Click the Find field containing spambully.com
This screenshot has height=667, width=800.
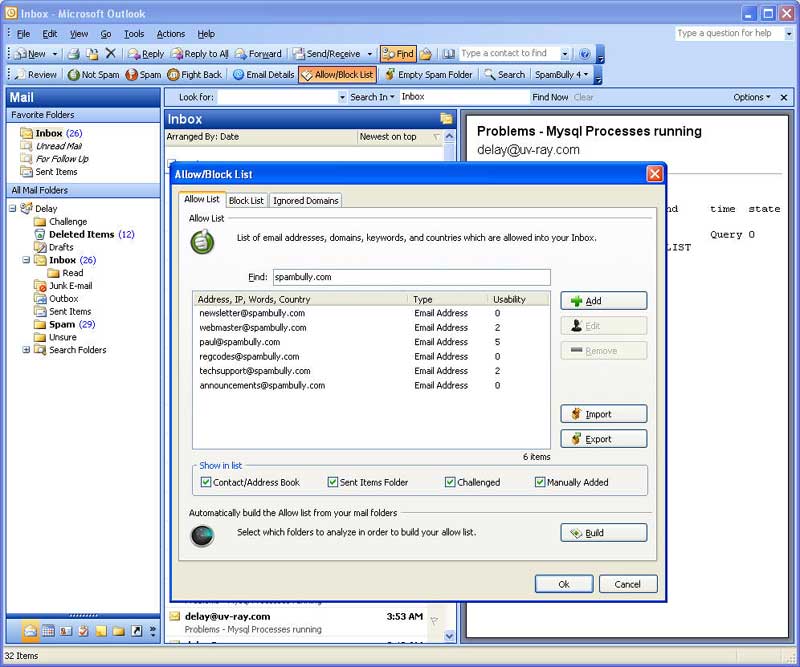[x=411, y=277]
